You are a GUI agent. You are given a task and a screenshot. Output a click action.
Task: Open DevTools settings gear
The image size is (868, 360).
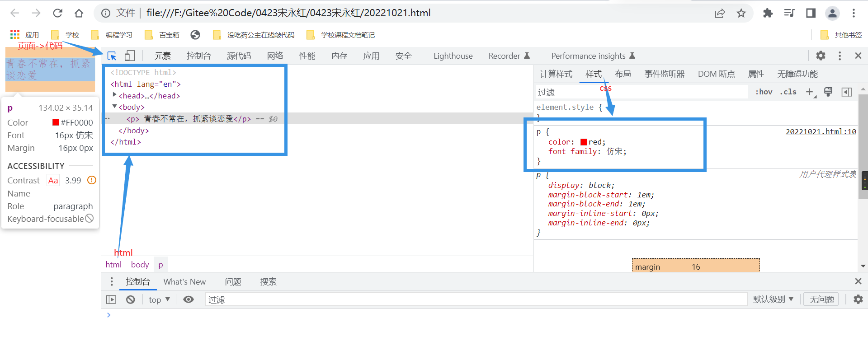pyautogui.click(x=821, y=56)
